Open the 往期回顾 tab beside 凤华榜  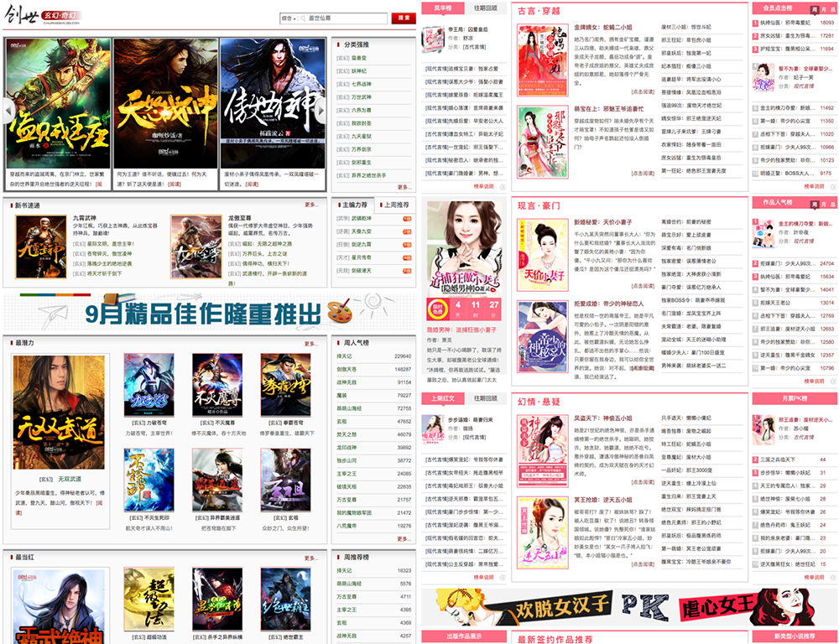(x=485, y=8)
